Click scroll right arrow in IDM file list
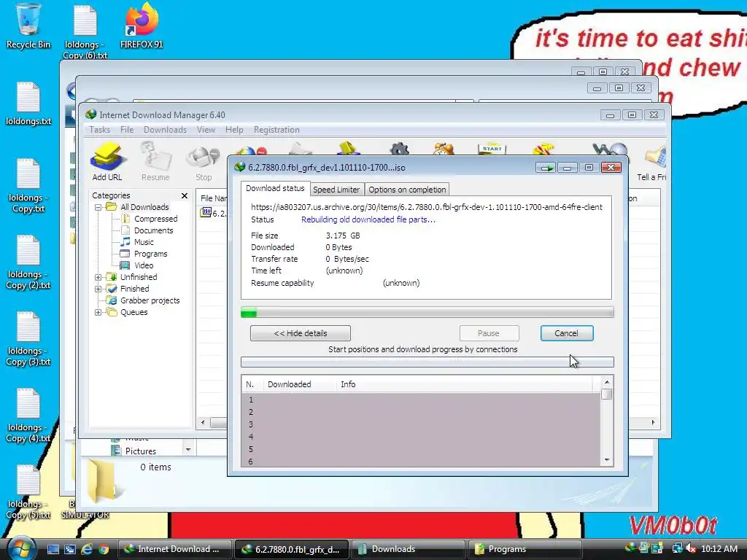 (x=653, y=422)
